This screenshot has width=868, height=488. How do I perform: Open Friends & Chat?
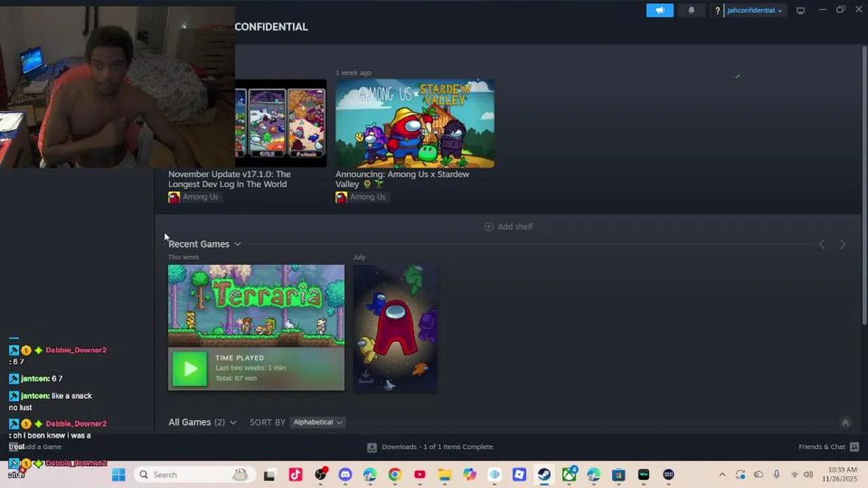point(829,447)
